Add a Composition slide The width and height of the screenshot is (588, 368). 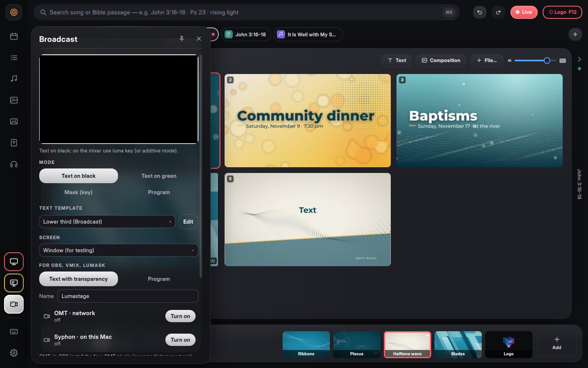tap(441, 61)
